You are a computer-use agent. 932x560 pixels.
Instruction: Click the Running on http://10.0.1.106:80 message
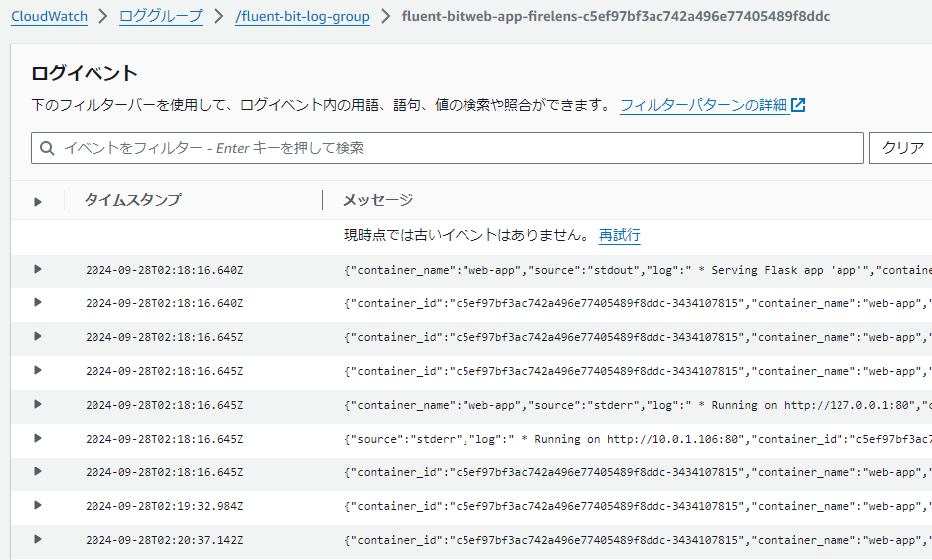(x=638, y=440)
